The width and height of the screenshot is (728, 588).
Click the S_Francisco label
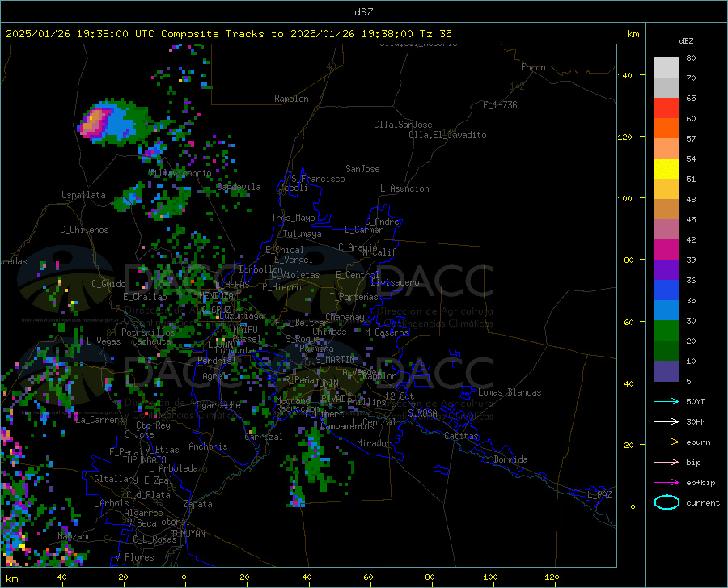pos(318,179)
